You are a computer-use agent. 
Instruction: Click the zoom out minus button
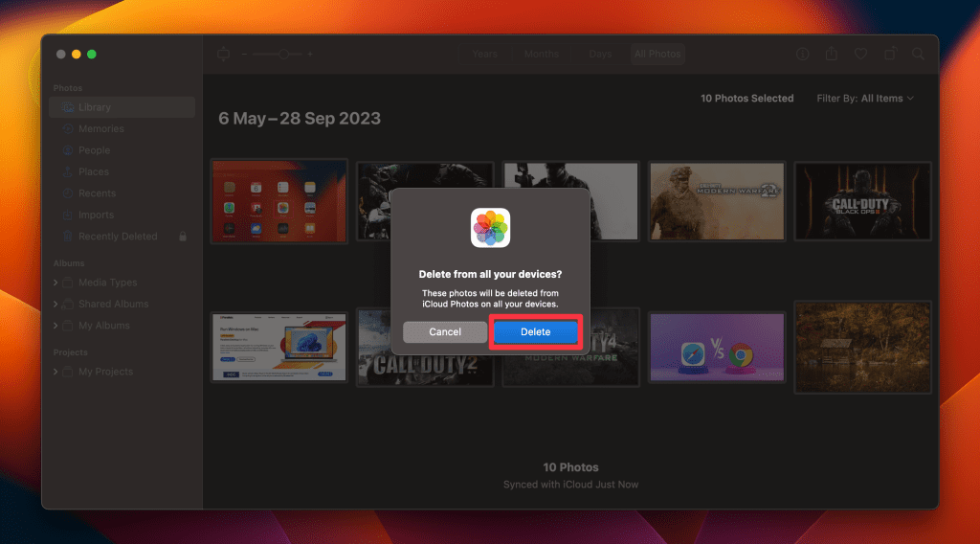[x=244, y=55]
